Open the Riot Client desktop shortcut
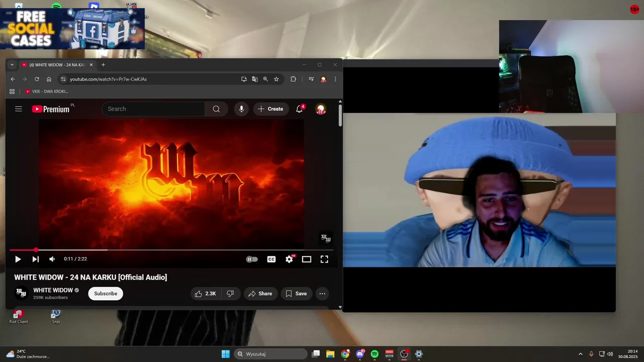This screenshot has width=644, height=362. [19, 317]
